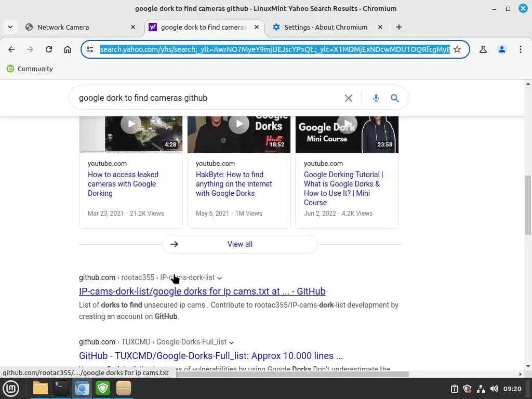532x399 pixels.
Task: Open the Linux Mint start menu
Action: point(11,389)
